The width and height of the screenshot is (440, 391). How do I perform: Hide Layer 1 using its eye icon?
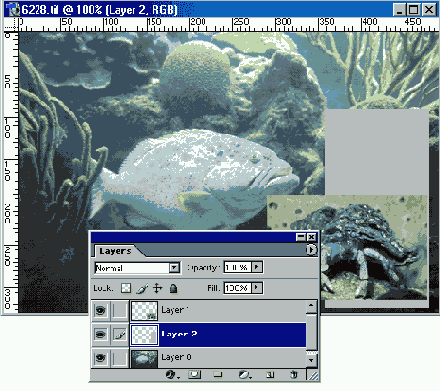click(x=100, y=311)
